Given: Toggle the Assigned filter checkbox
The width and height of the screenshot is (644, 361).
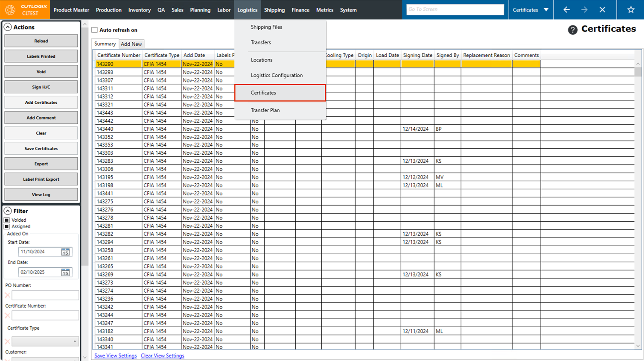Looking at the screenshot, I should pos(7,226).
